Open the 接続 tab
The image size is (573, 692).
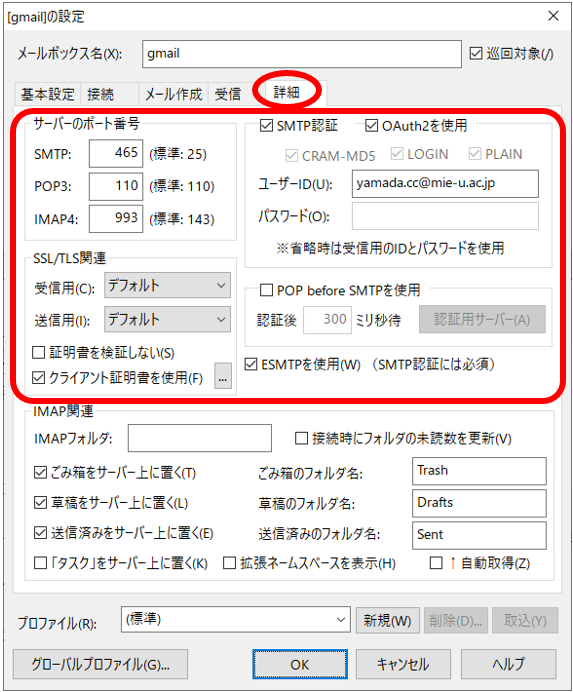(101, 94)
